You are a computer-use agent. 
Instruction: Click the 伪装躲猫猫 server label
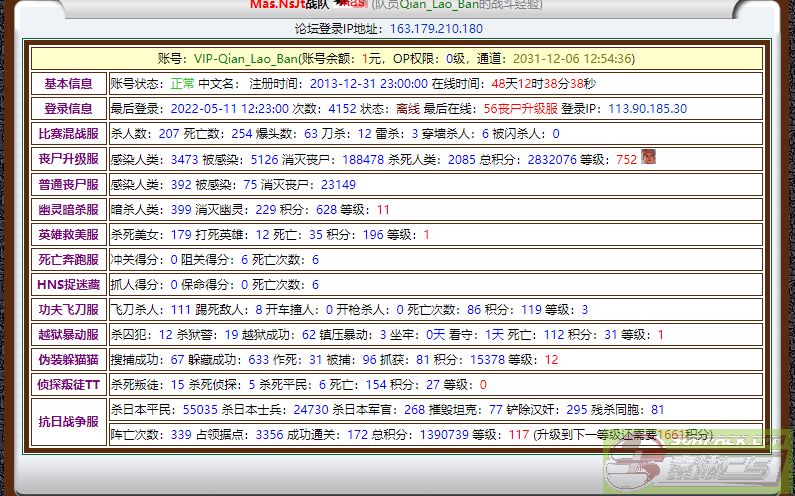pos(68,360)
